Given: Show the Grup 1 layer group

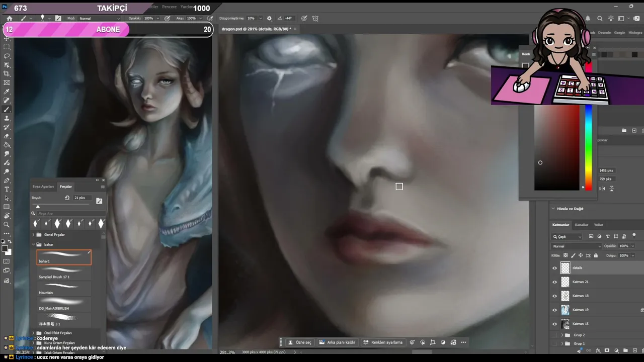Looking at the screenshot, I should 555,343.
